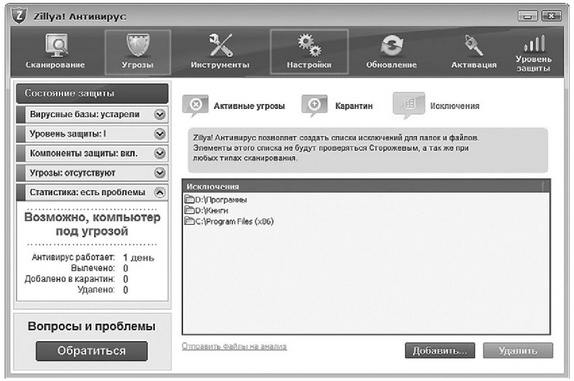Click the Обратиться button

[92, 351]
